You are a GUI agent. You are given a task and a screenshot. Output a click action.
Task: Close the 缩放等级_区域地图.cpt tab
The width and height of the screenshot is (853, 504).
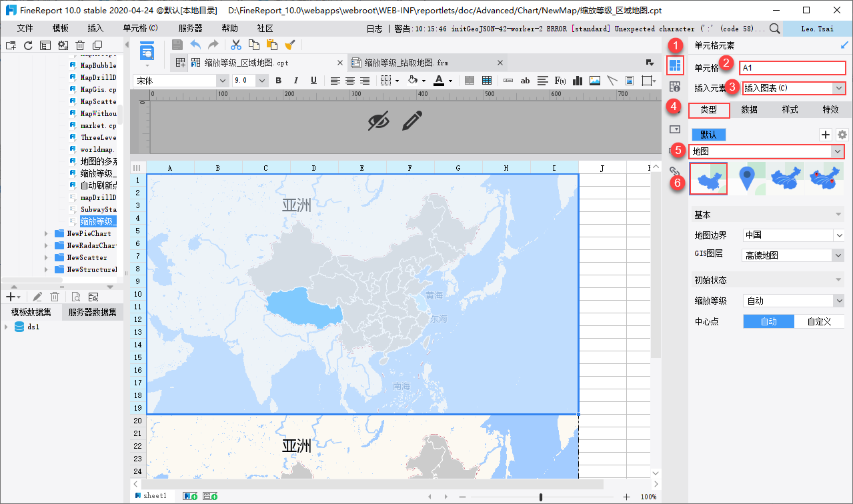[339, 63]
